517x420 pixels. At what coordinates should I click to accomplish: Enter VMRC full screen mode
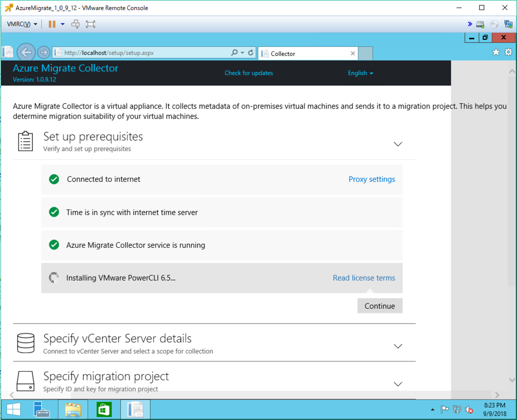click(90, 24)
